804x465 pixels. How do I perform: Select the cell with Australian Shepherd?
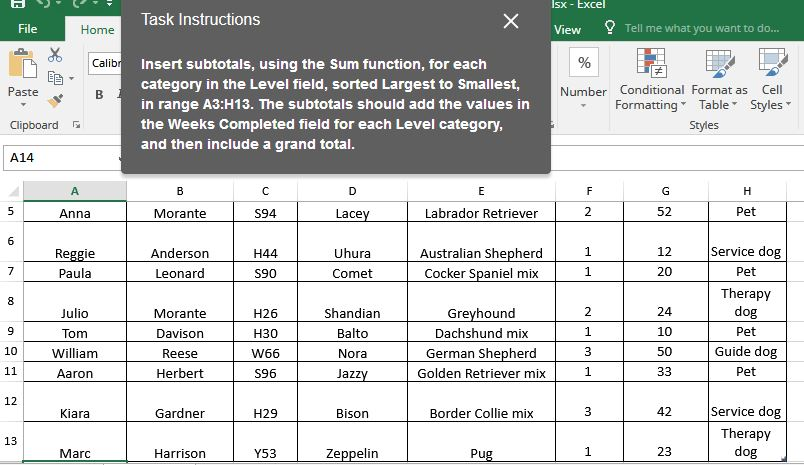click(481, 241)
